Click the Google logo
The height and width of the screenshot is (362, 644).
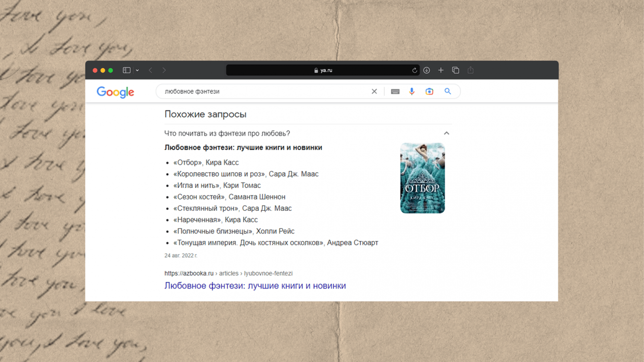[x=115, y=92]
